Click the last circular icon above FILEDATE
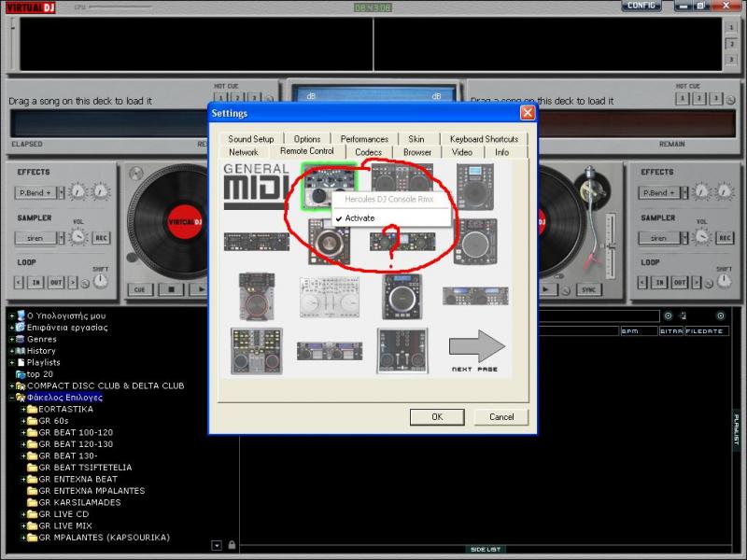Screen dimensions: 747x560 [x=721, y=315]
